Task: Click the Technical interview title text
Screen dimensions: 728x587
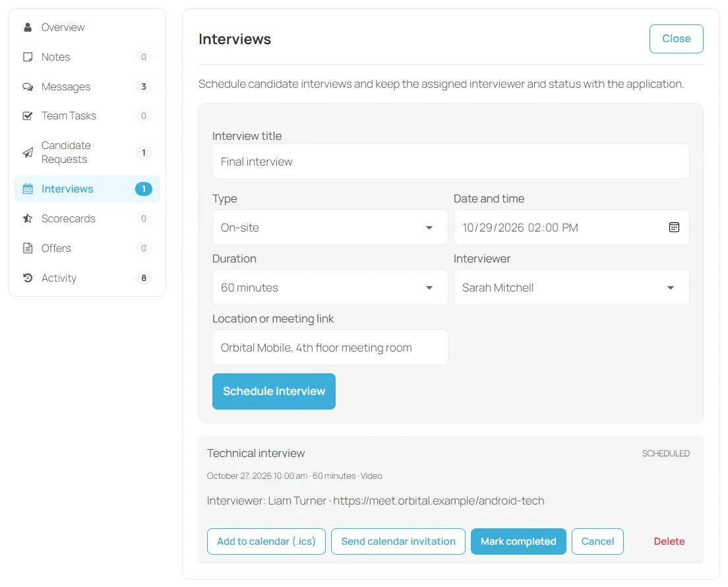Action: pos(256,453)
